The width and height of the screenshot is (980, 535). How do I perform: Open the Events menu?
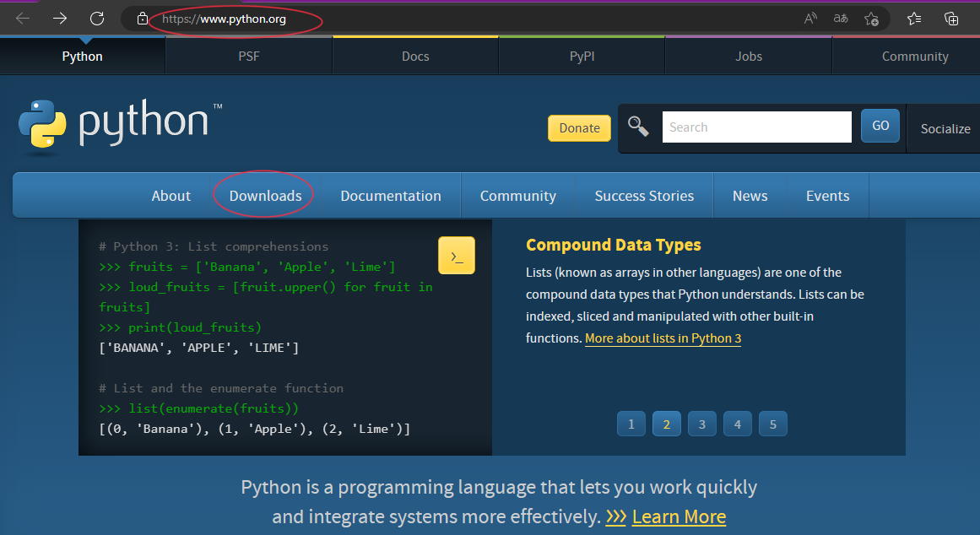tap(827, 196)
